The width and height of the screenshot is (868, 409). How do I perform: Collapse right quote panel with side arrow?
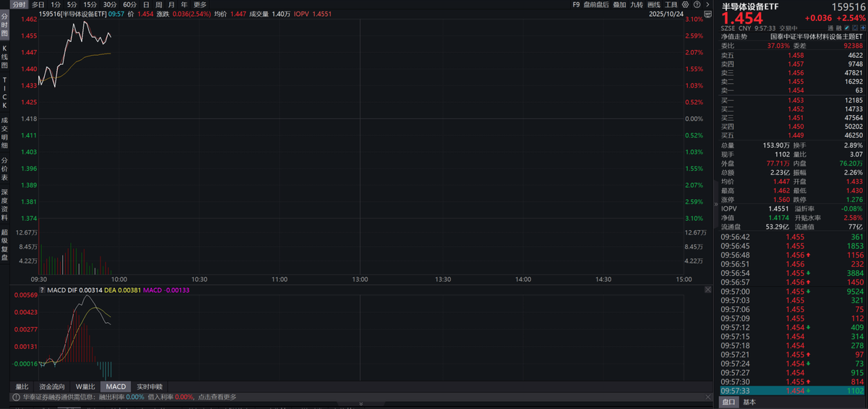click(x=717, y=204)
